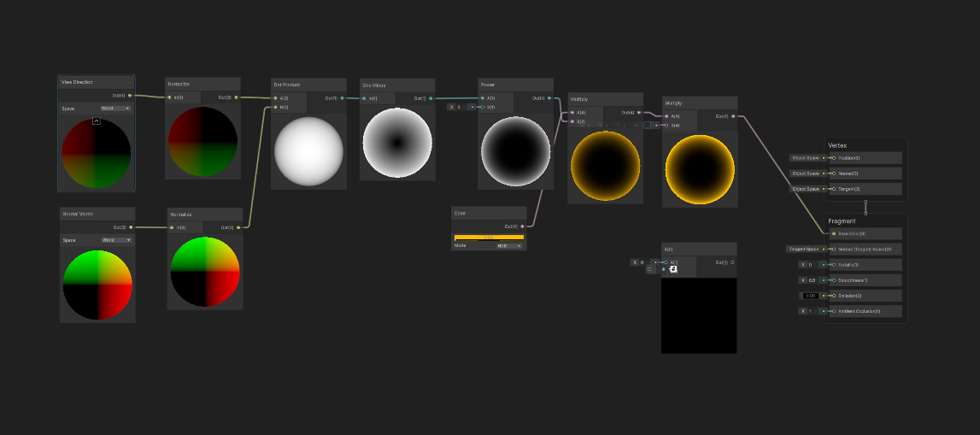This screenshot has height=435, width=980.
Task: Open the Normal Vector Space dropdown
Action: [116, 240]
